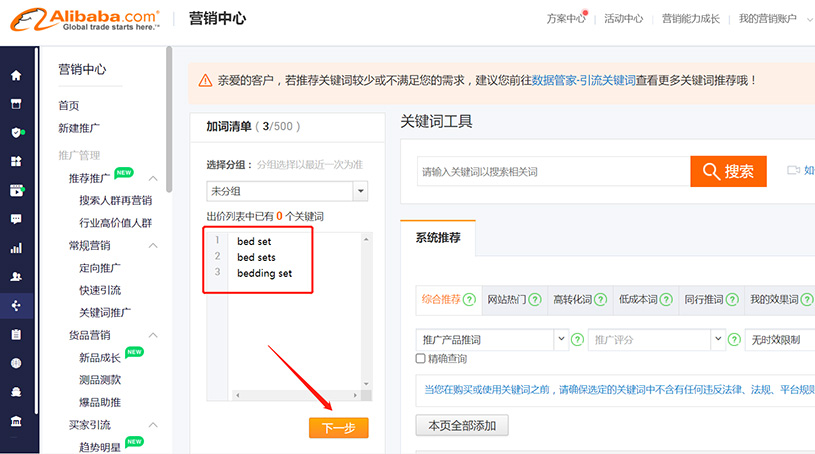This screenshot has height=454, width=815.
Task: Open 活动中心 in top navigation
Action: click(x=623, y=19)
